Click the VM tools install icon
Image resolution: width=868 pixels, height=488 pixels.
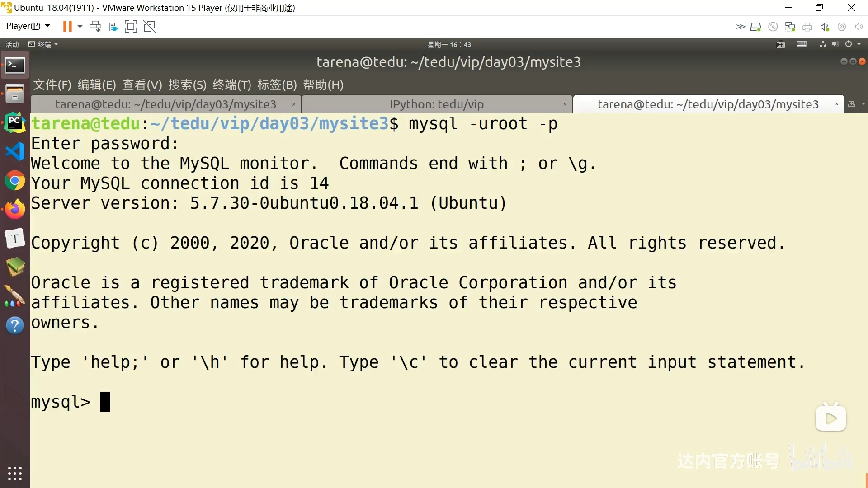(113, 27)
